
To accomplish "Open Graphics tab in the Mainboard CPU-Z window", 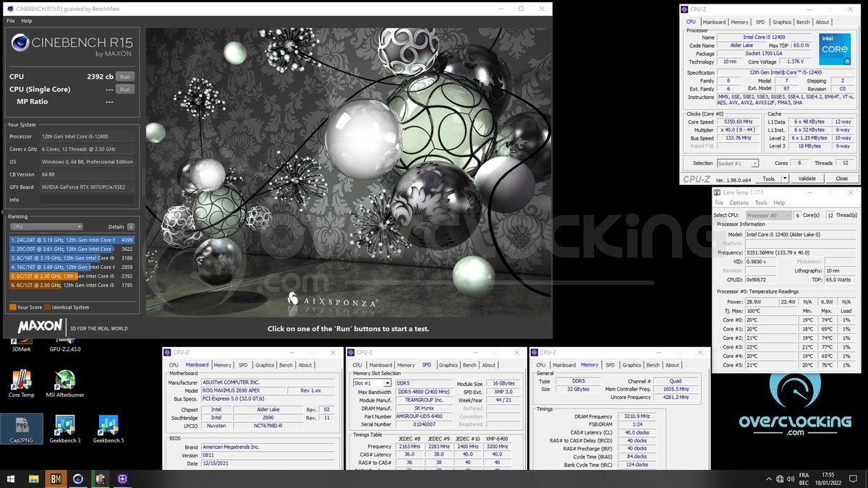I will click(x=265, y=365).
